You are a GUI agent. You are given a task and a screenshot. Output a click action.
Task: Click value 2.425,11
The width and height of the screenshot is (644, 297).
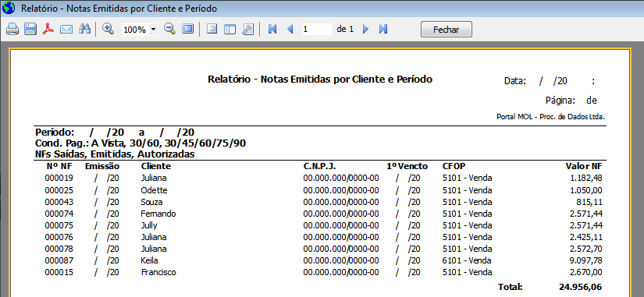586,237
